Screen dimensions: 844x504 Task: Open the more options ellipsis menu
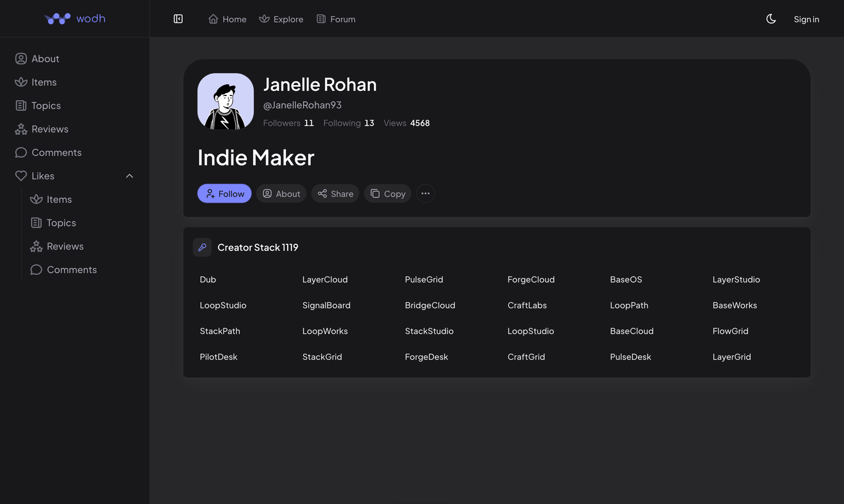tap(426, 193)
